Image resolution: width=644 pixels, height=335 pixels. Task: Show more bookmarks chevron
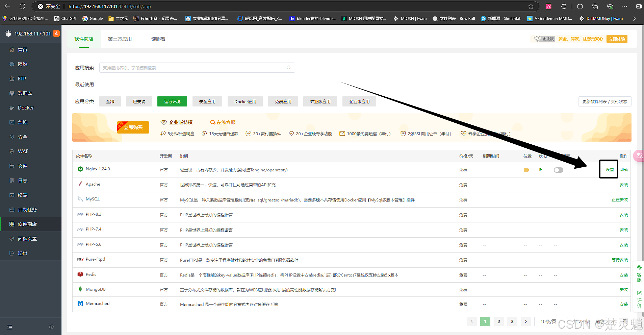click(x=635, y=19)
